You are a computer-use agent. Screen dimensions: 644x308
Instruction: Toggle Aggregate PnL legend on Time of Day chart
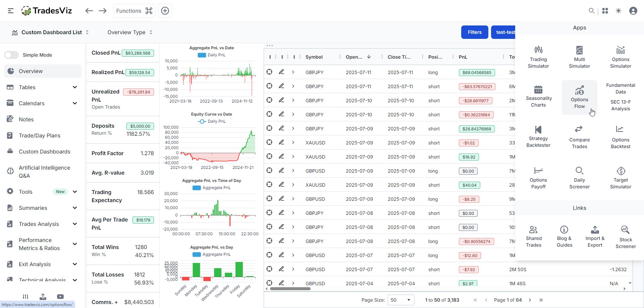[x=211, y=188]
